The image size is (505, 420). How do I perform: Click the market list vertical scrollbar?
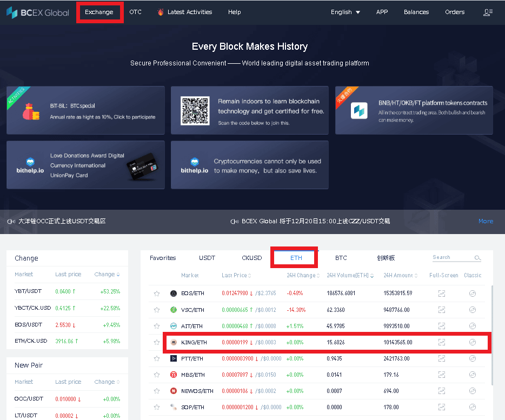[492, 335]
